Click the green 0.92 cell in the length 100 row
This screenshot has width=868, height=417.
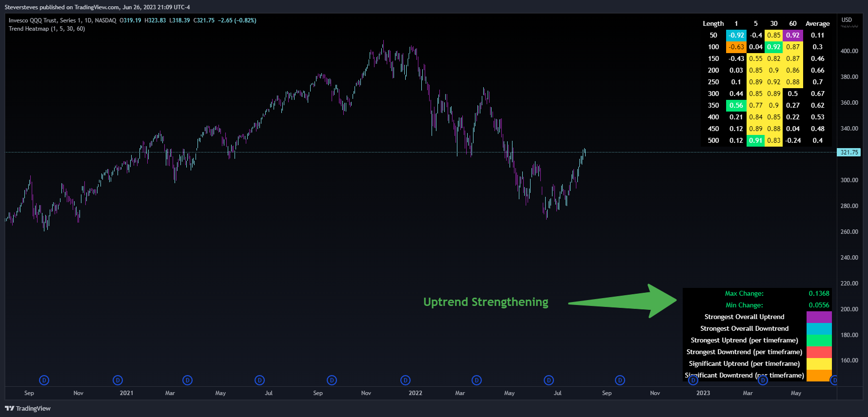click(774, 47)
